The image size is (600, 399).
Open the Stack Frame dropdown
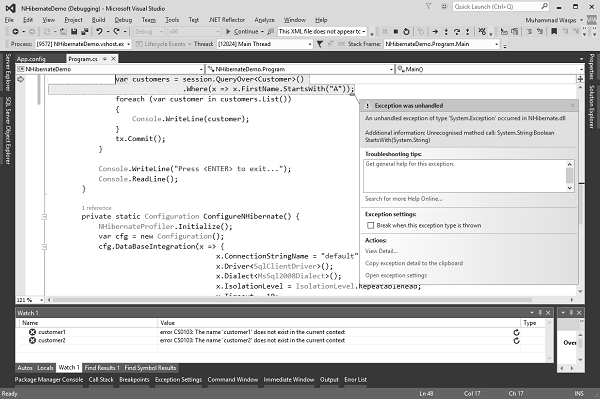pos(497,44)
